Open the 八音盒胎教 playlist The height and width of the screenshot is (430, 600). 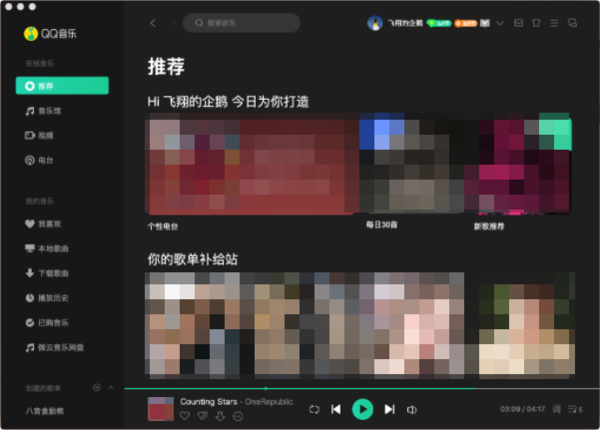coord(45,411)
